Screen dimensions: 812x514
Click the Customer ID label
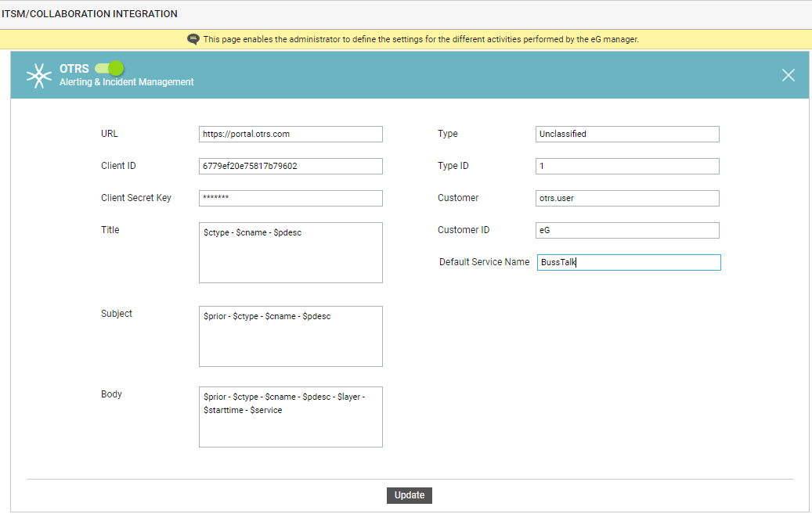tap(464, 230)
